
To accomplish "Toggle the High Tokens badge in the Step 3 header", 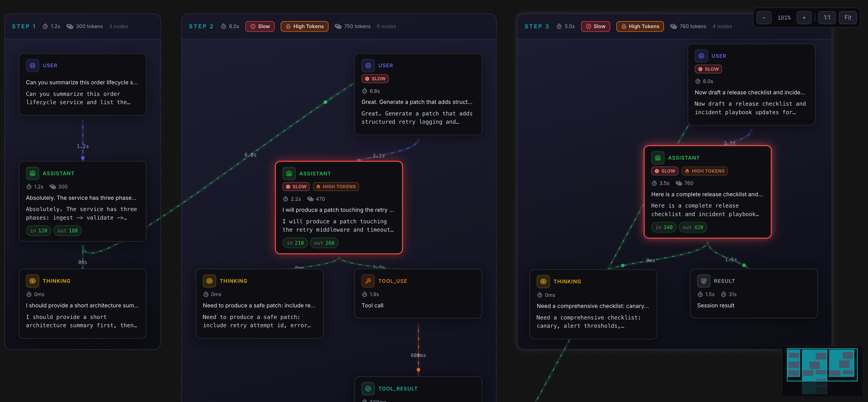I will [639, 26].
